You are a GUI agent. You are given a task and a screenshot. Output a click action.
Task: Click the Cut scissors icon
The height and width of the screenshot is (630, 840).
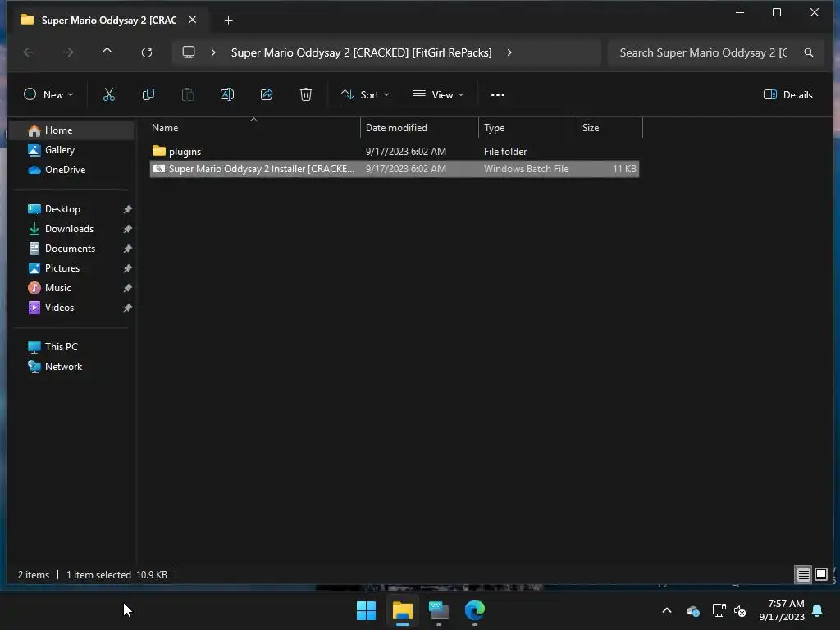109,95
